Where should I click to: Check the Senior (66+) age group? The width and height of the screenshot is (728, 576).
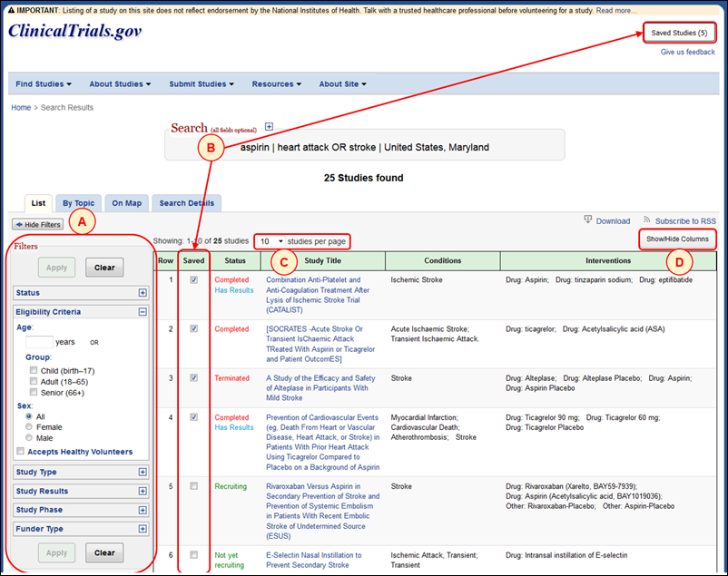34,392
